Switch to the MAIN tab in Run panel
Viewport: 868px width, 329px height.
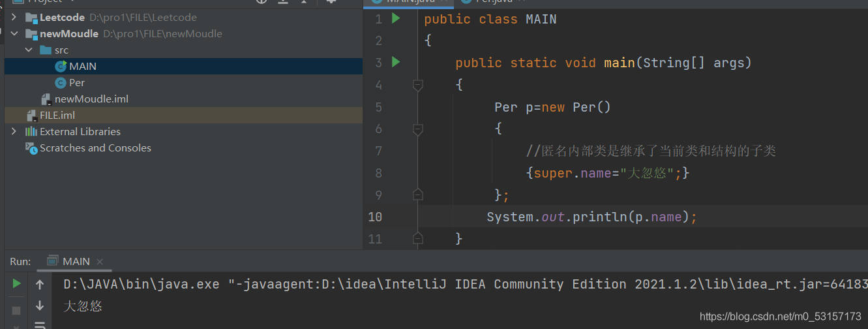[x=76, y=261]
